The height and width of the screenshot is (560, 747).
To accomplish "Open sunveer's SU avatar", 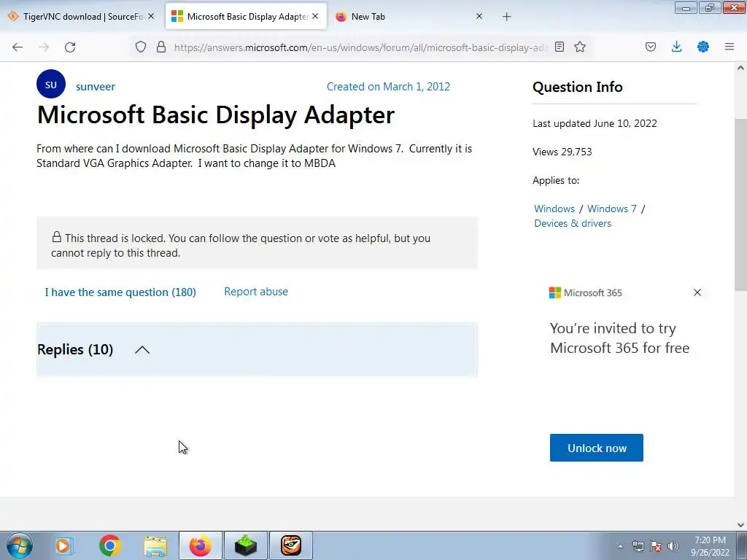I will [51, 85].
